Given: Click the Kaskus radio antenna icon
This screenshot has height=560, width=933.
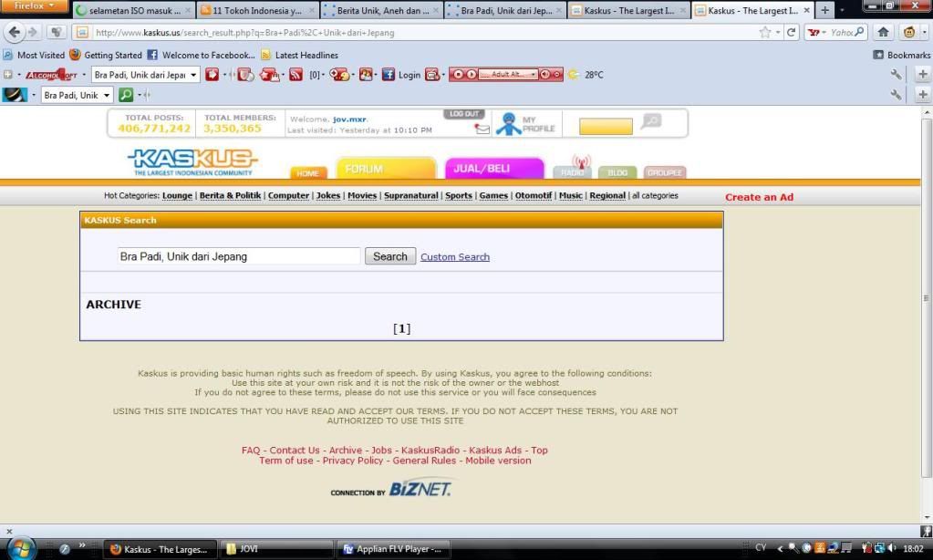Looking at the screenshot, I should [x=581, y=161].
